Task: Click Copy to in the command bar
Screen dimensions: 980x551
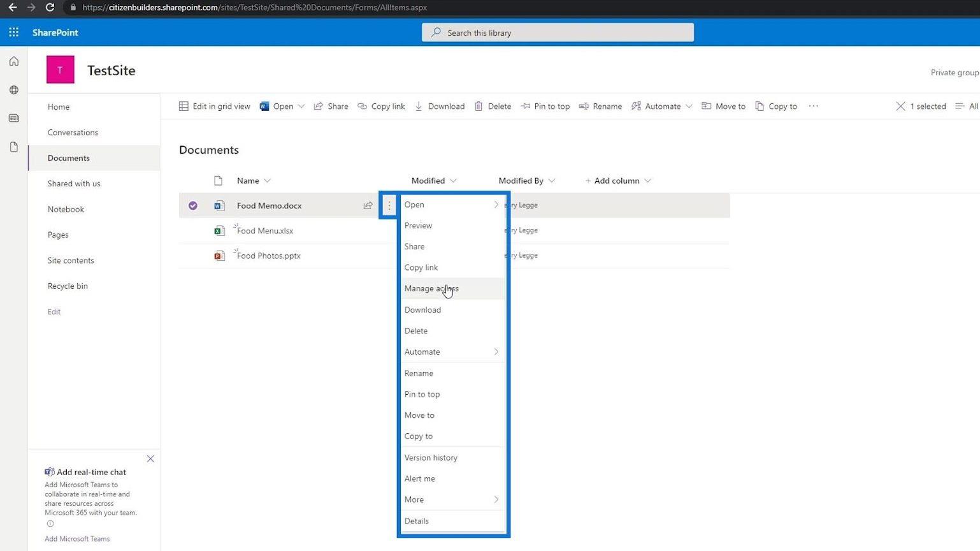Action: 776,107
